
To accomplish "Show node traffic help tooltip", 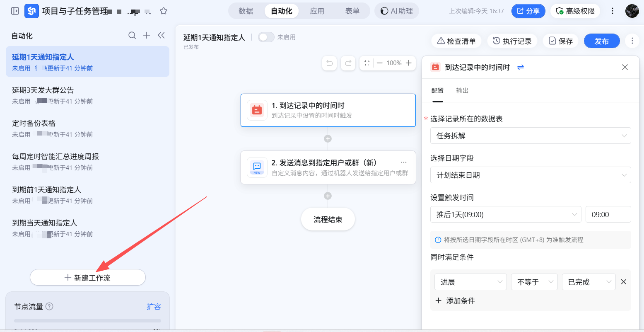I will [49, 306].
